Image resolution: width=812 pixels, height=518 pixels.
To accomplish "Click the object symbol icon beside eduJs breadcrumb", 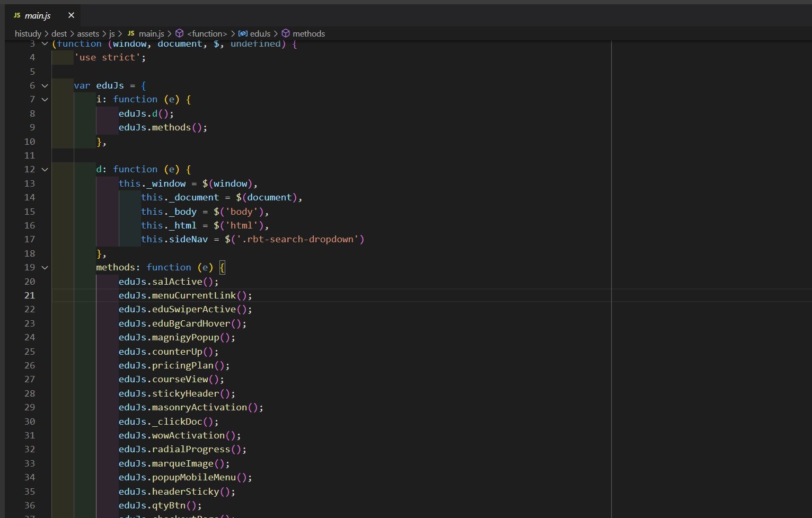I will click(243, 33).
